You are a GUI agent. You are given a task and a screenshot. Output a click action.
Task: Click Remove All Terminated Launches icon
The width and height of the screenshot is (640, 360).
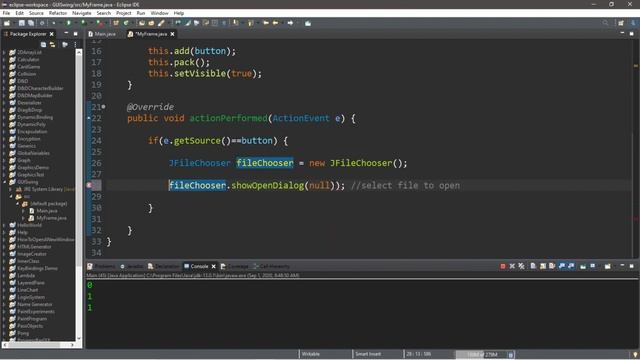click(x=522, y=266)
